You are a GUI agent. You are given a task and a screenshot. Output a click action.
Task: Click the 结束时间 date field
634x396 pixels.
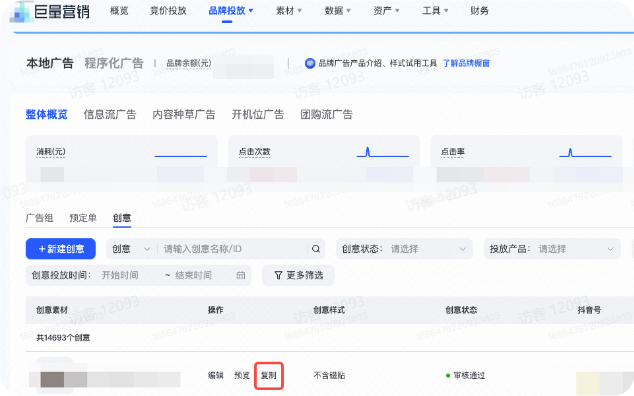pos(193,275)
